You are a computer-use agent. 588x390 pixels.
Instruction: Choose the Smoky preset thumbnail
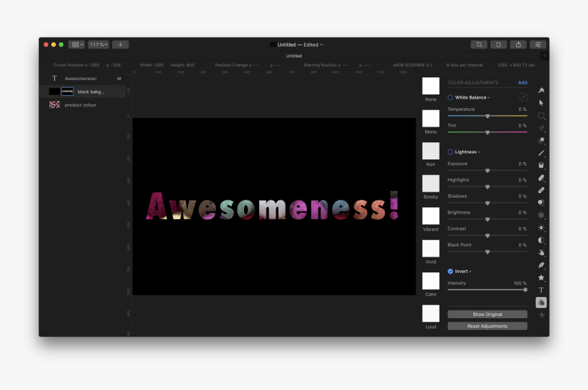click(431, 183)
